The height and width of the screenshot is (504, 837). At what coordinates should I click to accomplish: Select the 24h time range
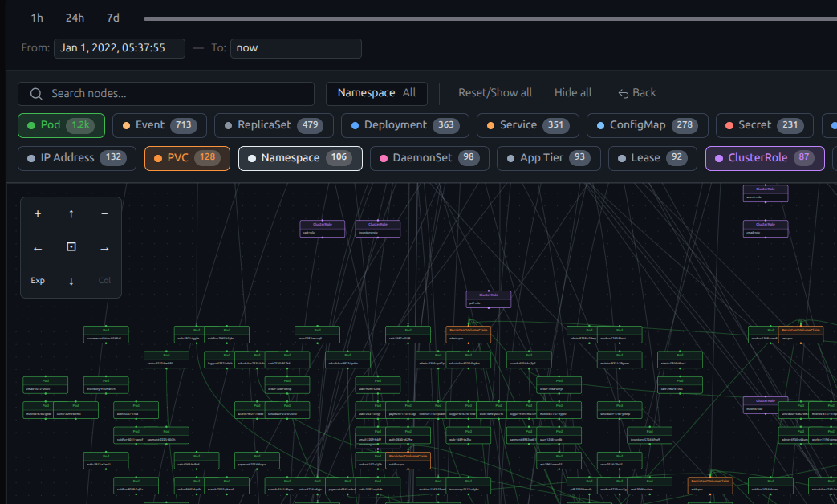[75, 18]
